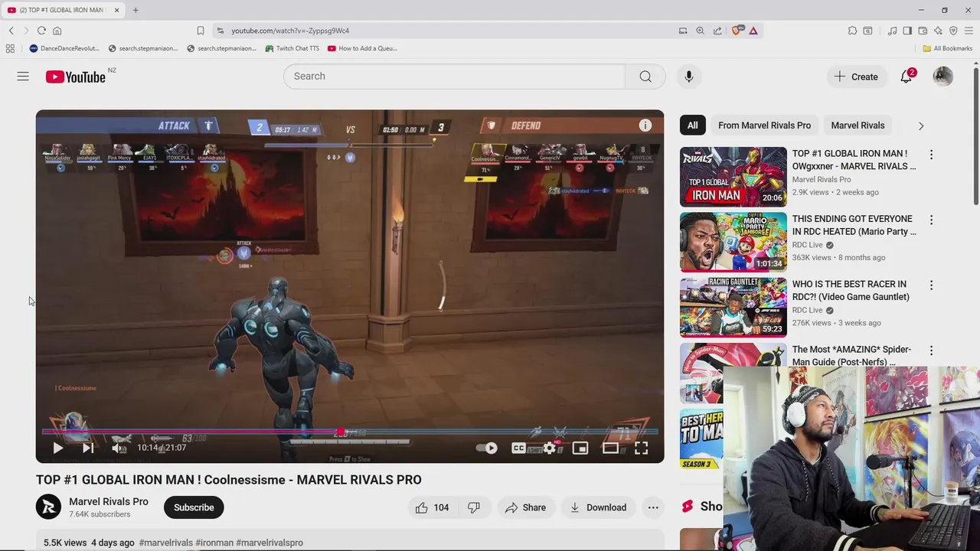Enter full screen mode
The width and height of the screenshot is (980, 551).
[641, 448]
